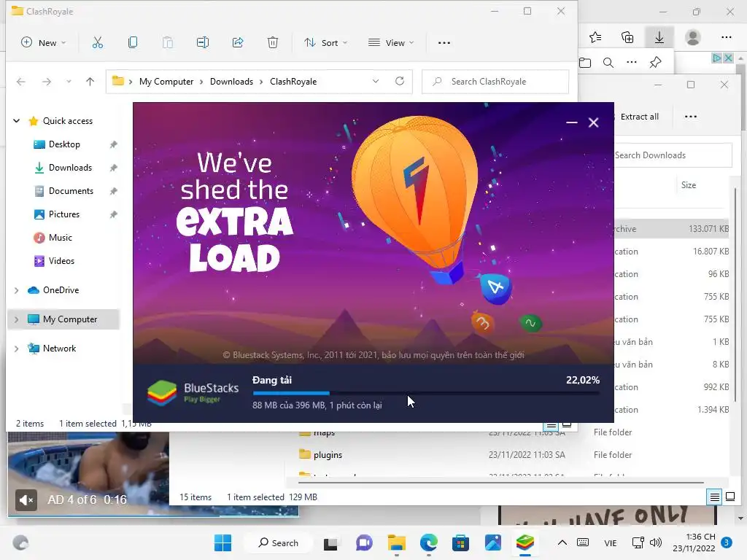Image resolution: width=747 pixels, height=560 pixels.
Task: Select Network in navigation pane
Action: [x=60, y=349]
